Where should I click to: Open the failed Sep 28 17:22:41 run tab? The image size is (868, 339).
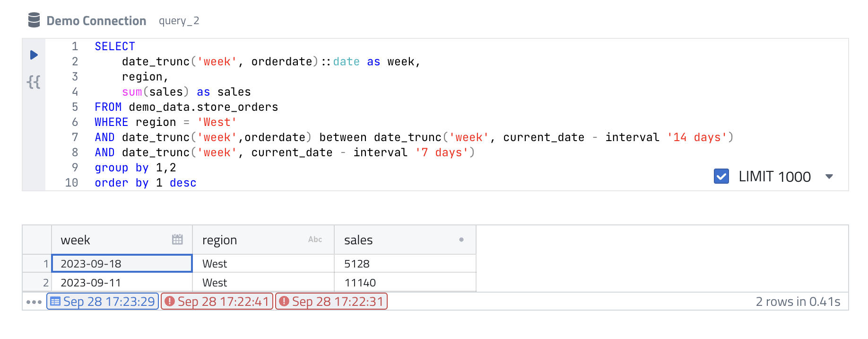click(x=217, y=302)
